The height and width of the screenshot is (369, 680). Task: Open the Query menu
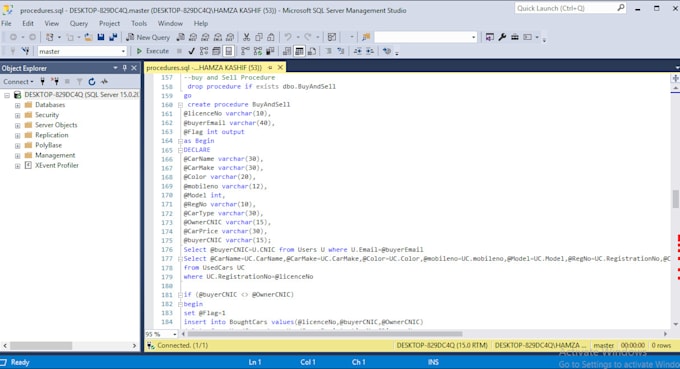tap(78, 23)
